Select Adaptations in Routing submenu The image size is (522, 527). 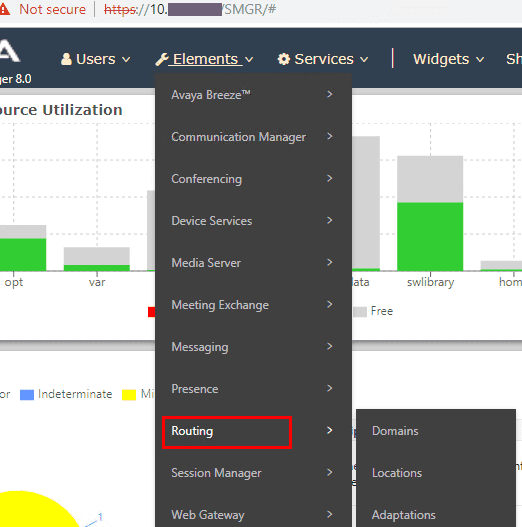[403, 515]
